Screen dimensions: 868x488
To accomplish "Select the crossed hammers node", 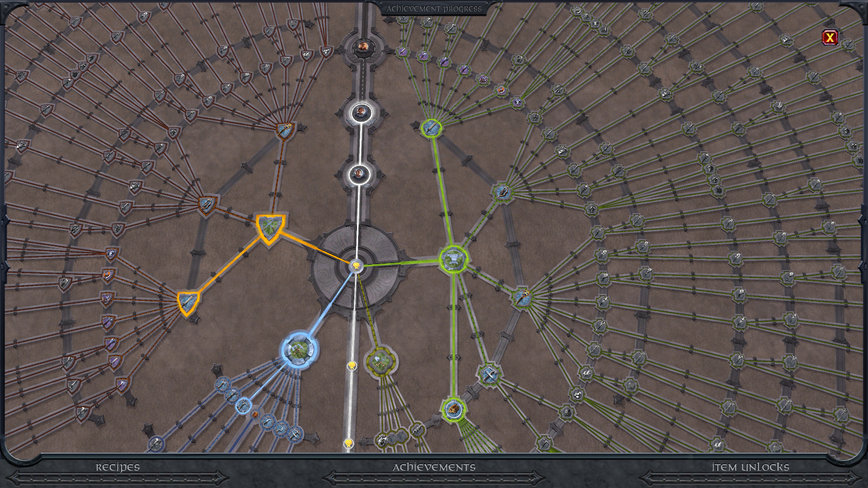I will [x=489, y=374].
